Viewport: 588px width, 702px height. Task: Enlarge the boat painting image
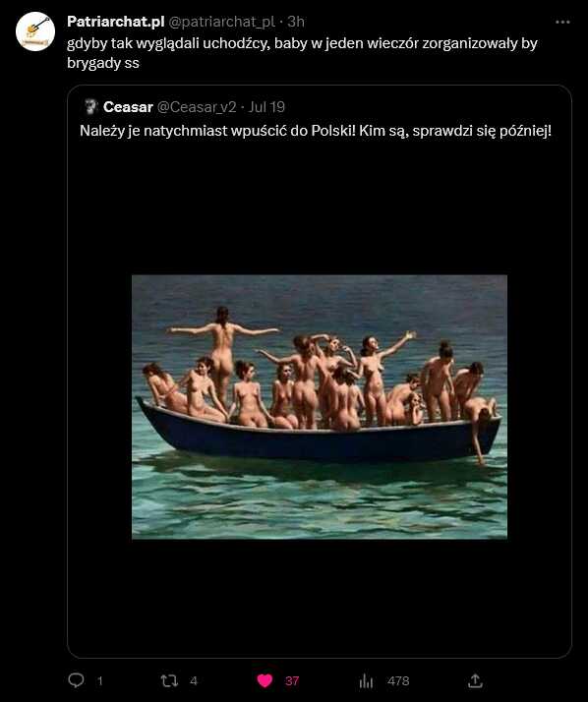coord(320,406)
